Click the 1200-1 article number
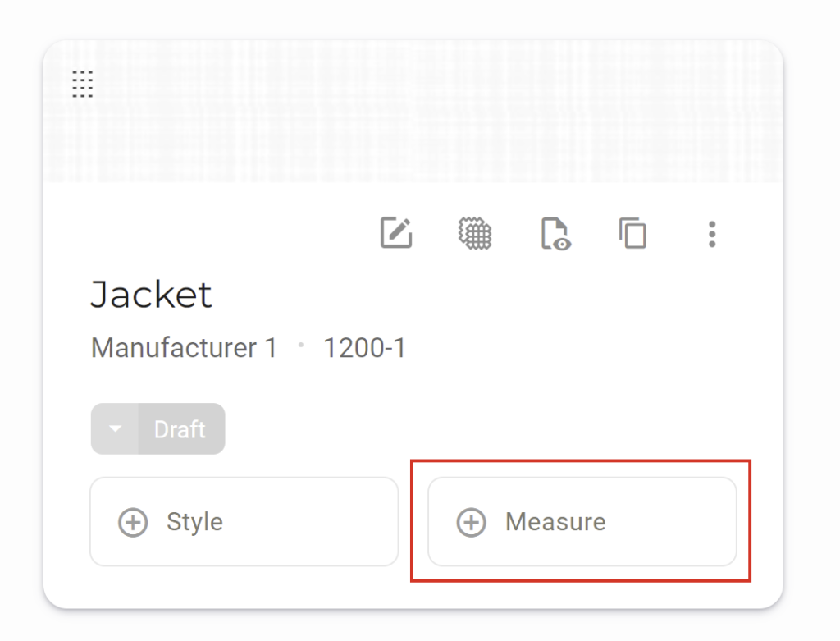Viewport: 840px width, 641px height. pyautogui.click(x=364, y=348)
